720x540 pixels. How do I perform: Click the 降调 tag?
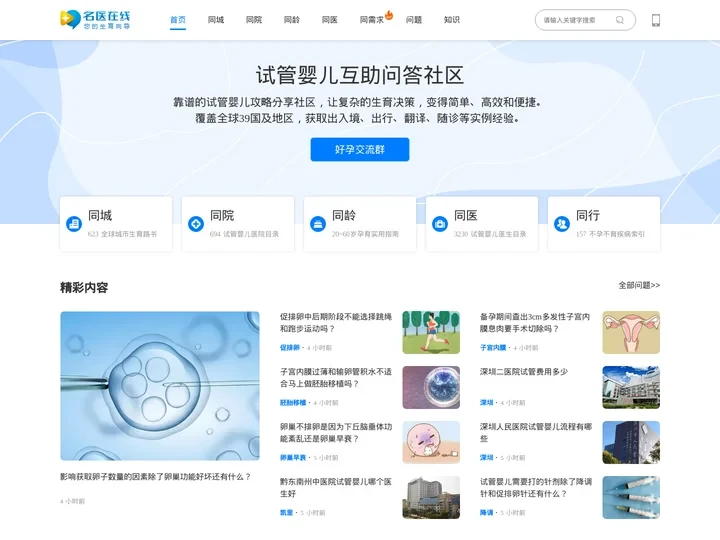[x=486, y=512]
